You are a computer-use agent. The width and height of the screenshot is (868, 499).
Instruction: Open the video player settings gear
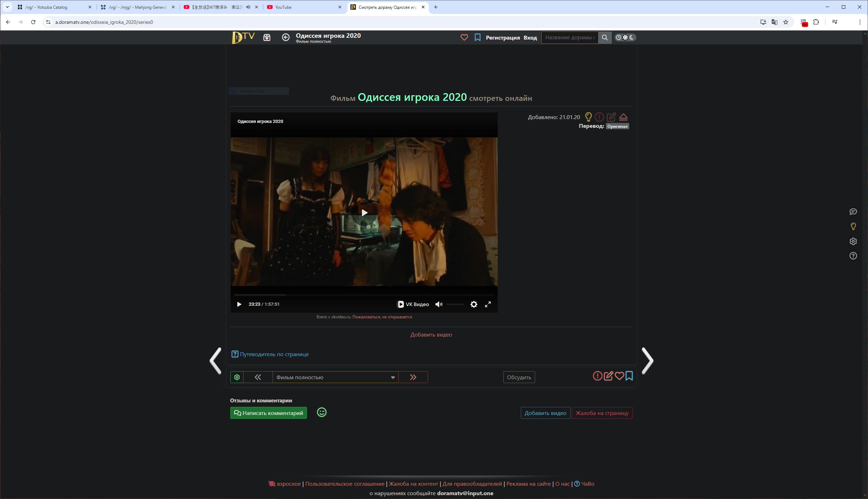point(474,304)
